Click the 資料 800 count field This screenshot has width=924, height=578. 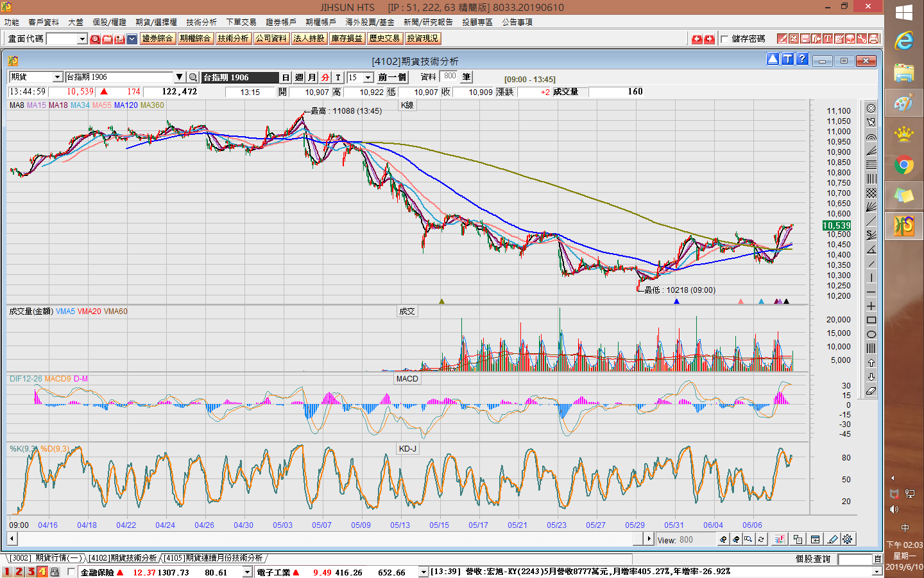(449, 76)
